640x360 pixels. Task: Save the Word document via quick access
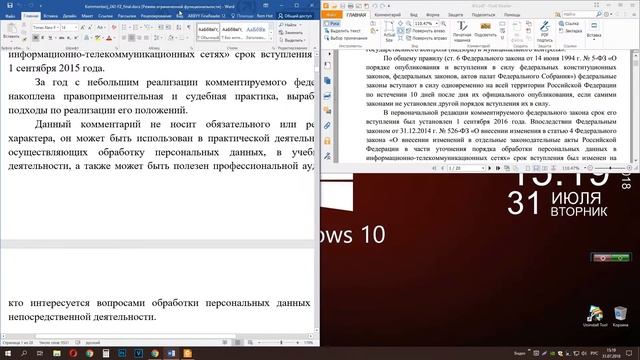coord(10,5)
